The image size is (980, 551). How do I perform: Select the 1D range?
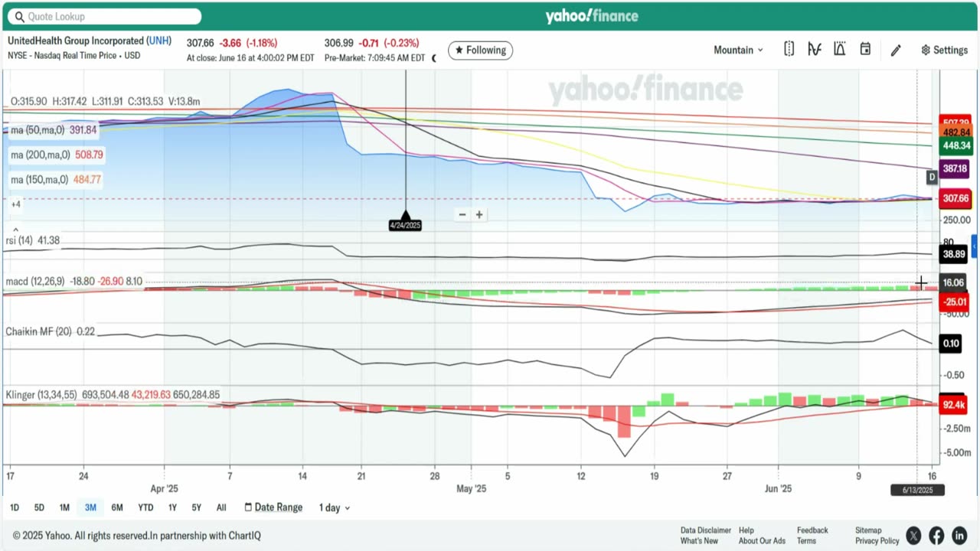tap(15, 507)
